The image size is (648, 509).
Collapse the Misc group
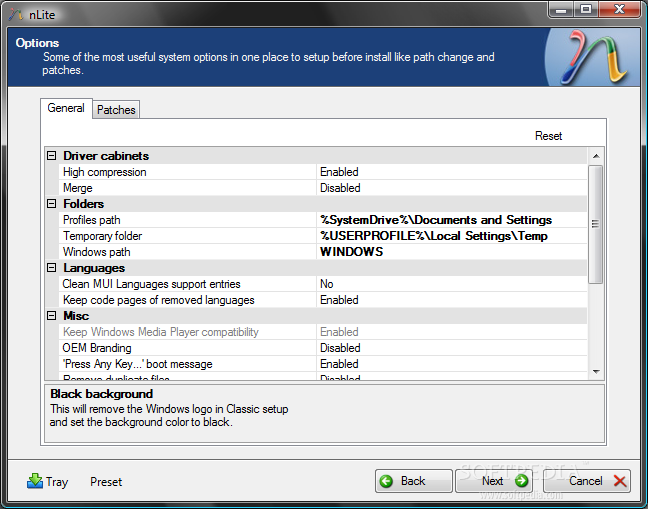[52, 316]
